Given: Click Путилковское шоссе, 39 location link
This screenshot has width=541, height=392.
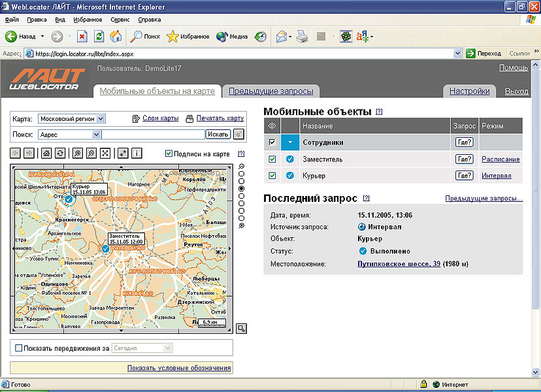Looking at the screenshot, I should point(399,264).
